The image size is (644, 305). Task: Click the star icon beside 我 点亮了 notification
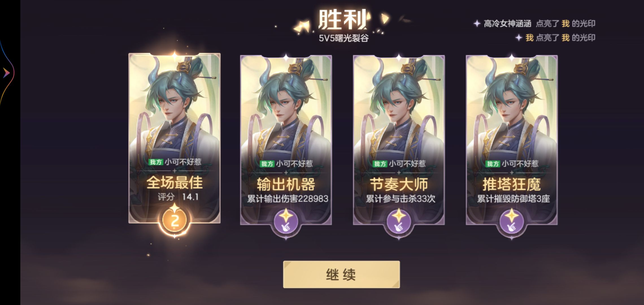pyautogui.click(x=519, y=38)
